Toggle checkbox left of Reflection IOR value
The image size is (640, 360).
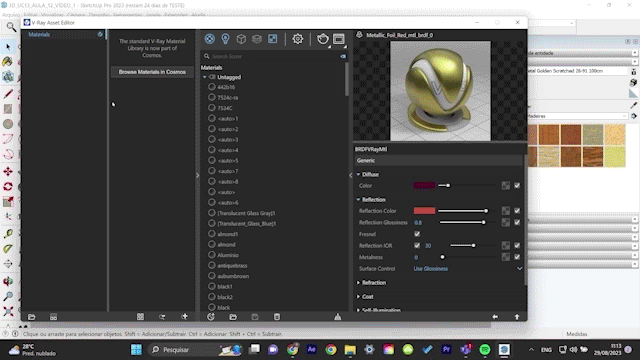pyautogui.click(x=417, y=246)
